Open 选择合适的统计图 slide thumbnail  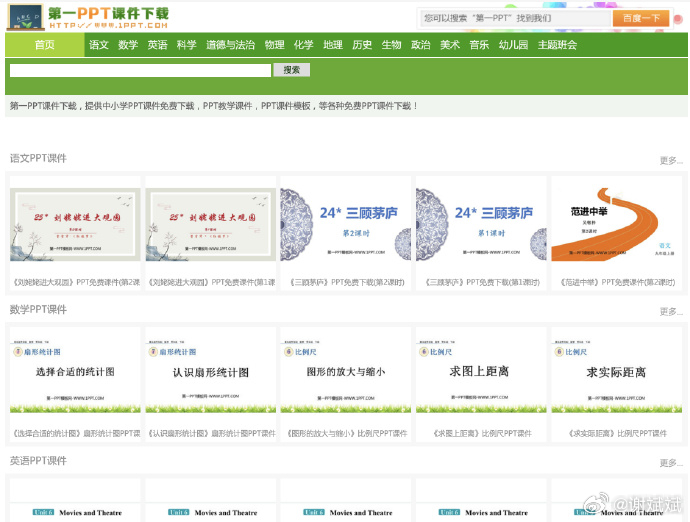click(75, 376)
